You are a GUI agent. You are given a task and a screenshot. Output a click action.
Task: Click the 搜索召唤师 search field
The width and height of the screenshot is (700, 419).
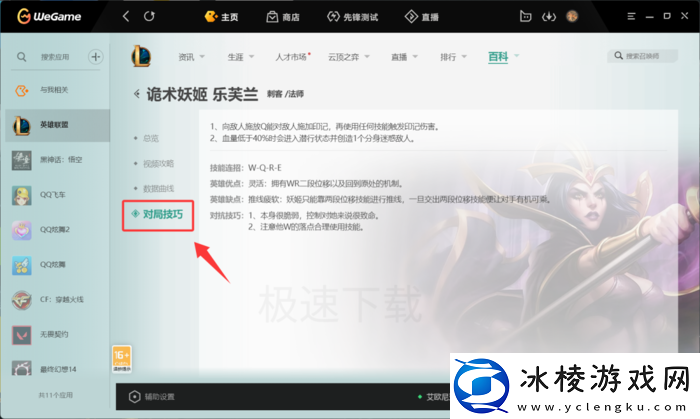tap(642, 56)
